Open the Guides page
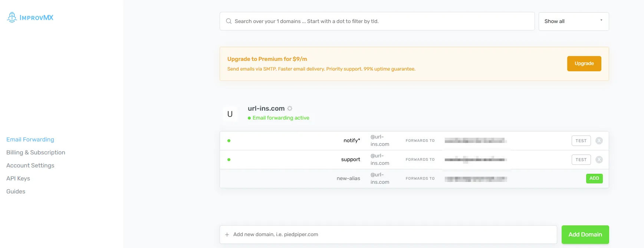644x248 pixels. click(16, 192)
